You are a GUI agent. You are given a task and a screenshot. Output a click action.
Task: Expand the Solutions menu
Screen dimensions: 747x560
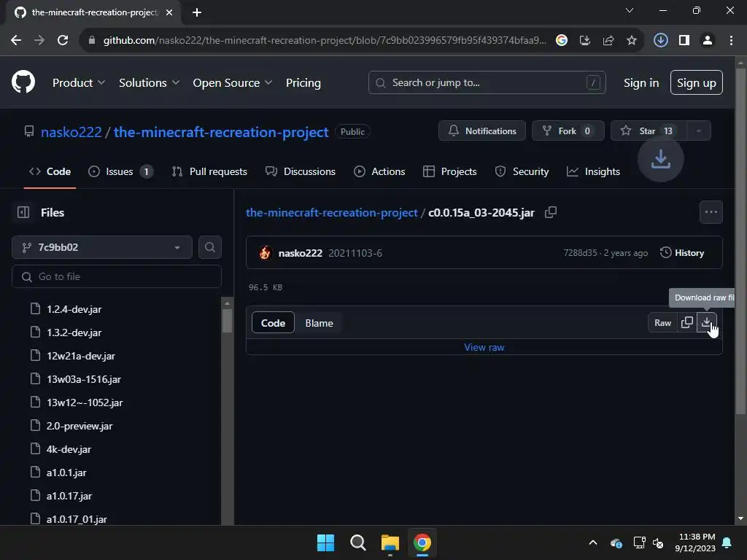[149, 82]
